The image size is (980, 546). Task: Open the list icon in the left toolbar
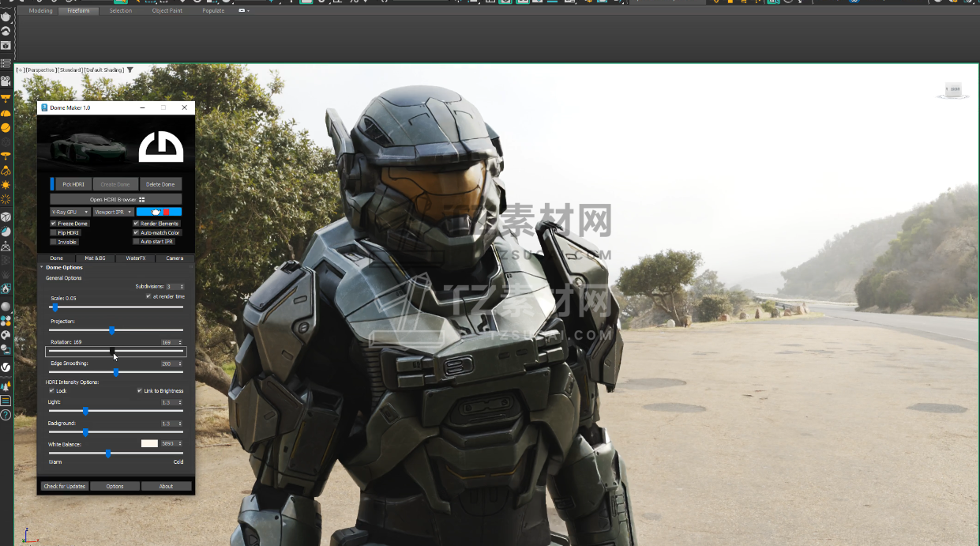6,63
